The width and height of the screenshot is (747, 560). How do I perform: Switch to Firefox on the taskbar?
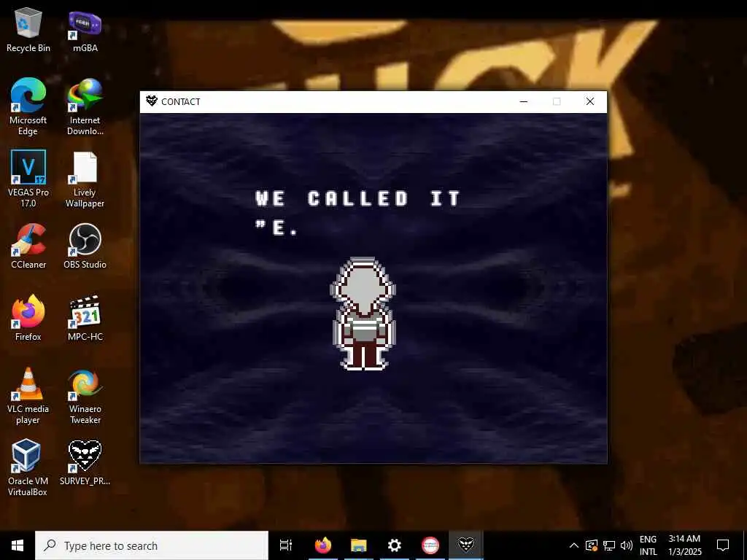pyautogui.click(x=323, y=545)
